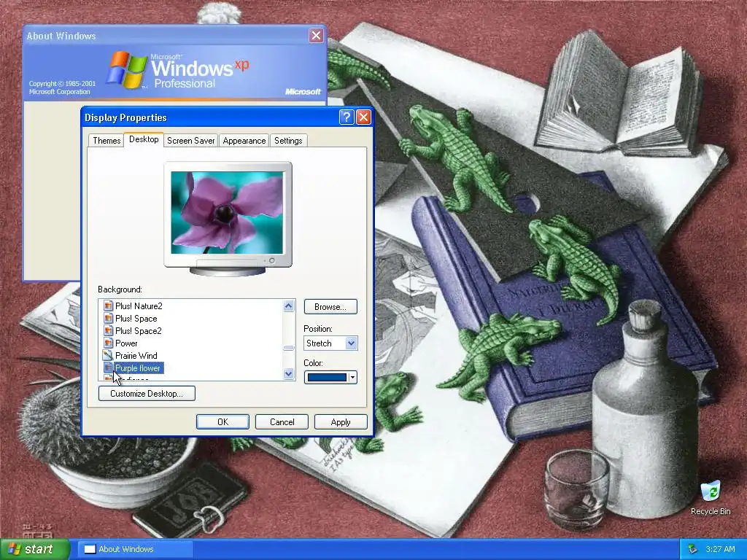Click the Display Properties help question-mark button
Viewport: 747px width, 560px height.
coord(347,117)
